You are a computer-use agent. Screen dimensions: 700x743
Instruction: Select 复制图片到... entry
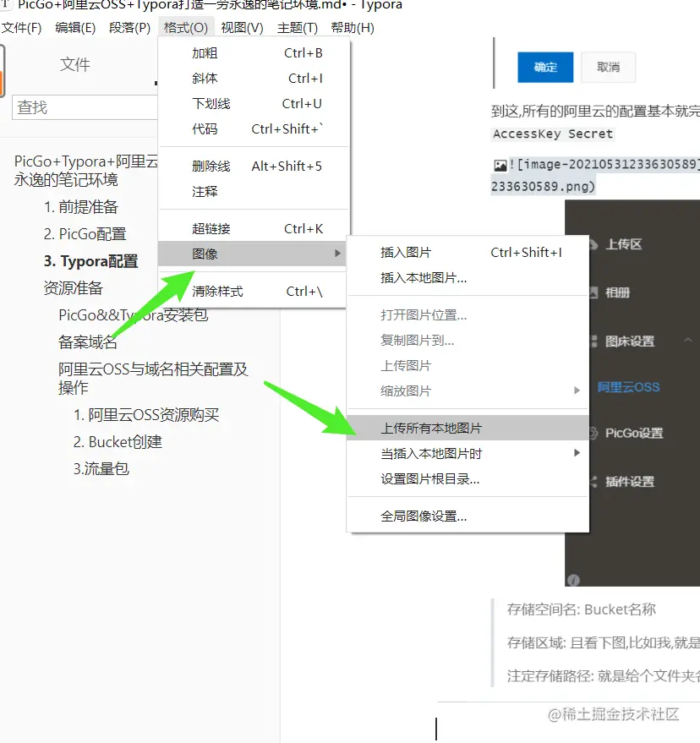468,341
